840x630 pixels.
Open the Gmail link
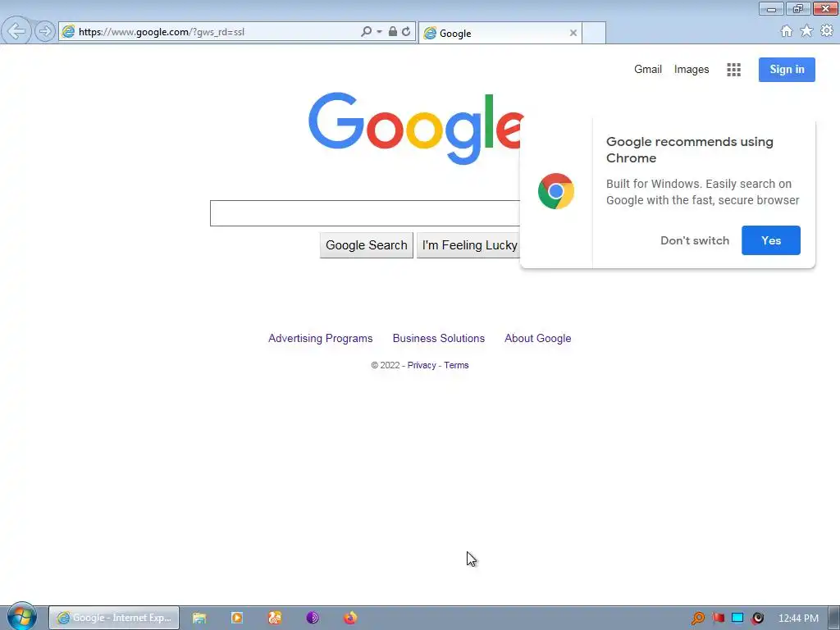click(x=648, y=69)
